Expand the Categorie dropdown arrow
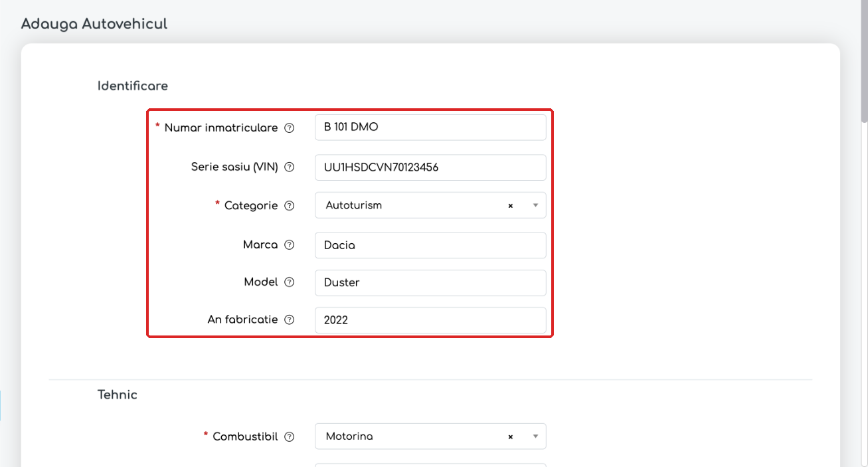The height and width of the screenshot is (467, 868). tap(535, 206)
